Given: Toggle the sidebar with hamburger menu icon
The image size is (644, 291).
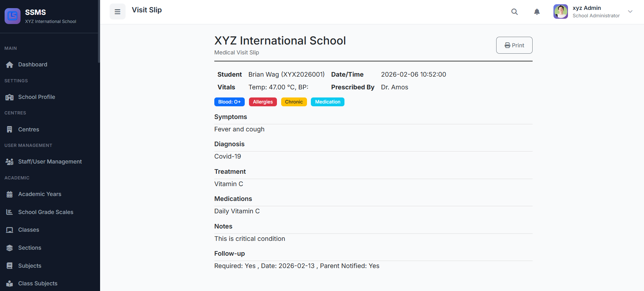Looking at the screenshot, I should point(117,12).
